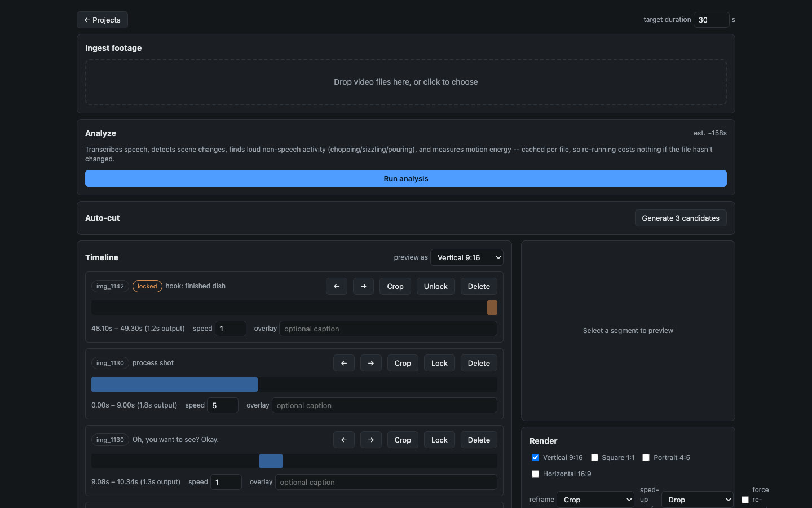Viewport: 812px width, 508px height.
Task: Select the brown range bar of hook segment
Action: [x=492, y=308]
